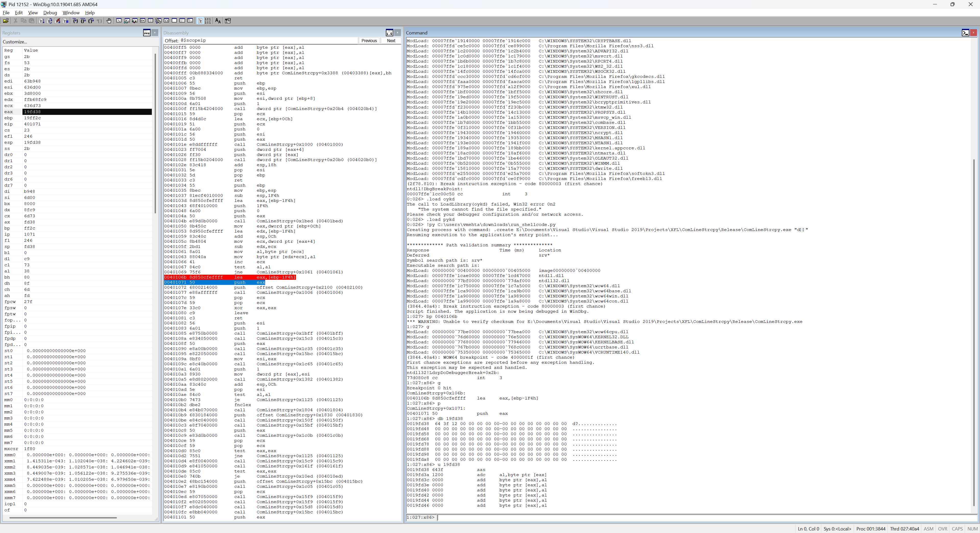Open the Debug menu
Image resolution: width=980 pixels, height=533 pixels.
click(x=50, y=13)
